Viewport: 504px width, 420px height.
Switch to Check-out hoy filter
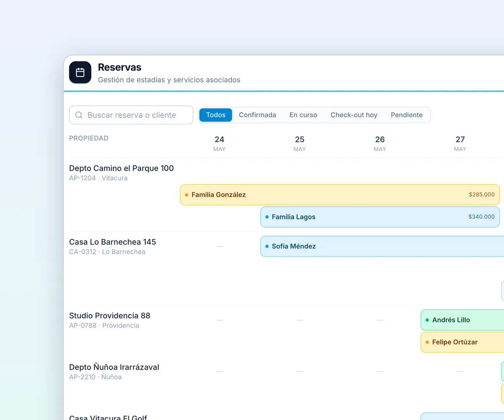click(354, 115)
